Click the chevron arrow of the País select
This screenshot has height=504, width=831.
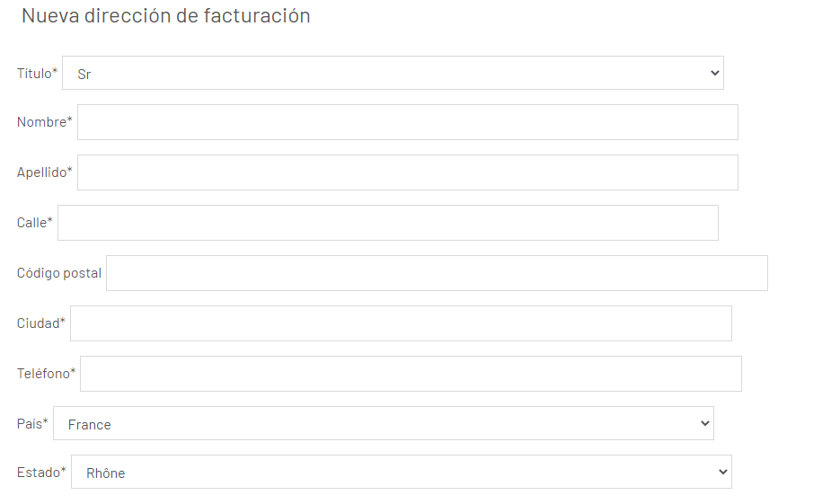point(704,424)
